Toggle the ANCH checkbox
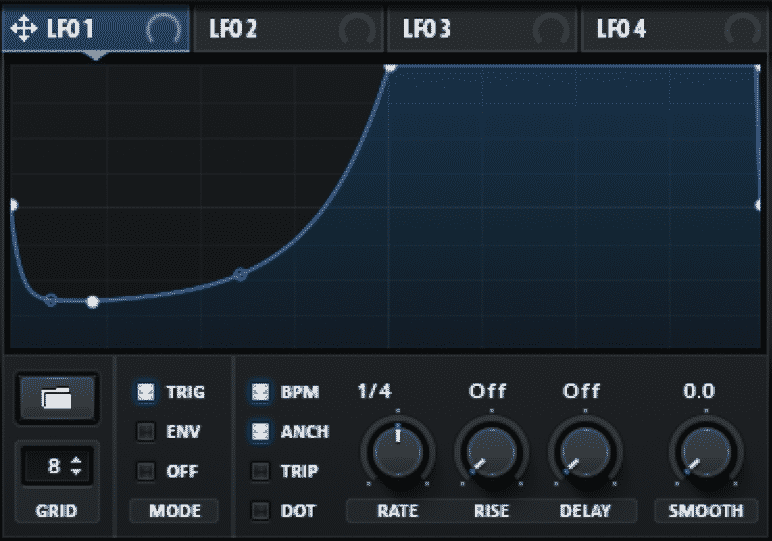This screenshot has height=541, width=772. 260,432
